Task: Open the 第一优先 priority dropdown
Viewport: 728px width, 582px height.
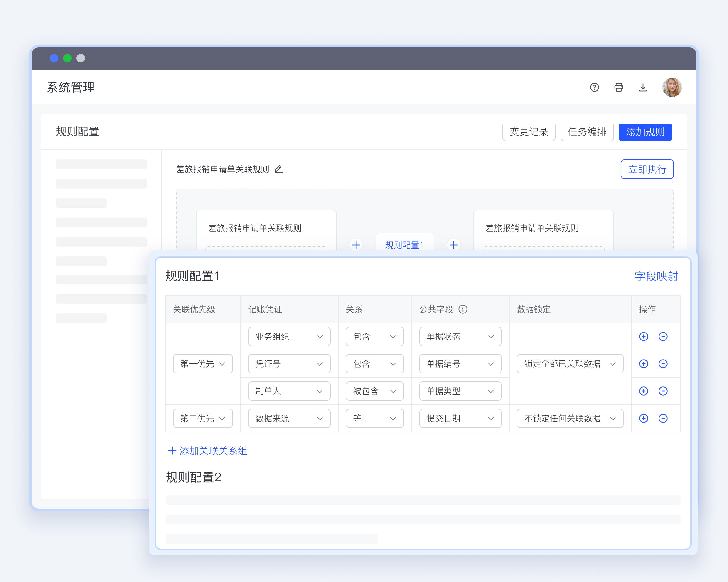Action: [x=203, y=364]
